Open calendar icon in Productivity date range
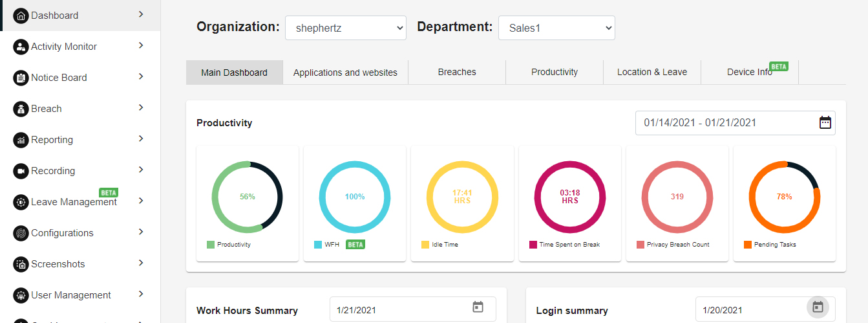Viewport: 868px width, 323px height. pos(825,122)
